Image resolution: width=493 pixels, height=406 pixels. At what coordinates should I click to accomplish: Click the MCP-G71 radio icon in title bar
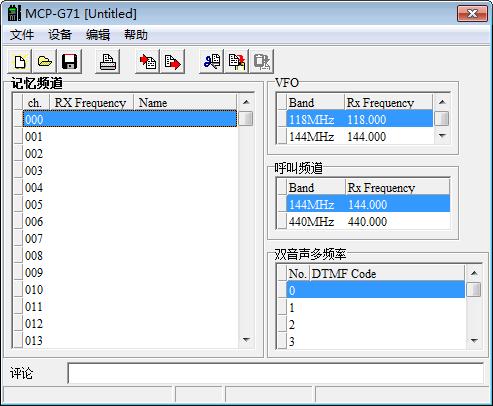click(x=14, y=13)
